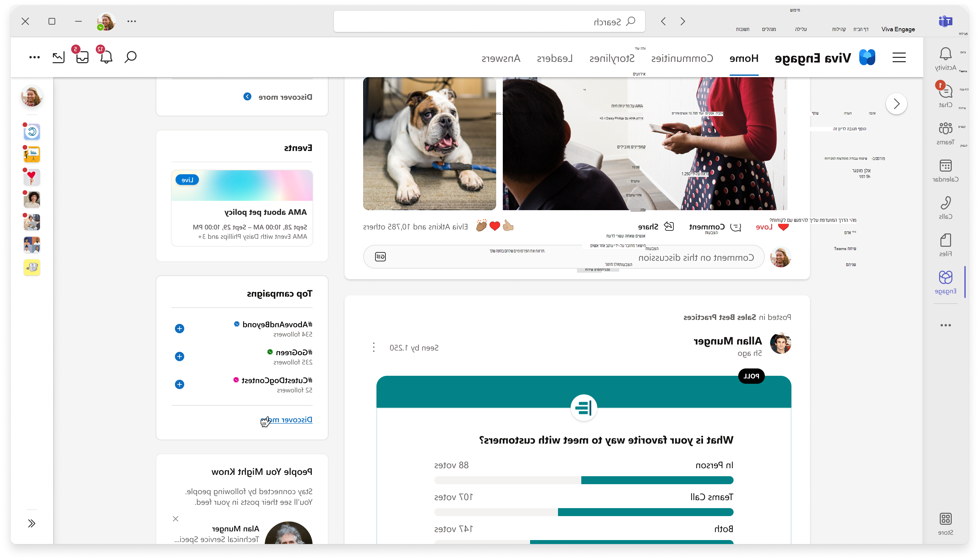Open the yellow newspaper community icon

pyautogui.click(x=32, y=267)
